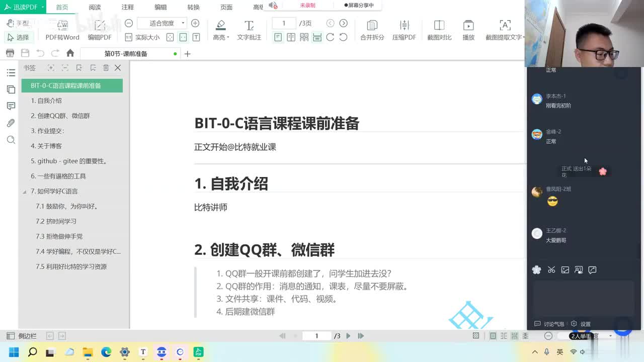Viewport: 644px width, 362px height.
Task: Enable two-page view mode in toolbar
Action: click(291, 37)
